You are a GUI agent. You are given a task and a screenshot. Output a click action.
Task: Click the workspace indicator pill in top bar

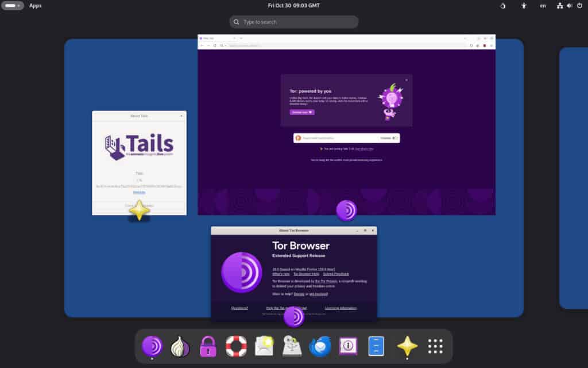12,6
